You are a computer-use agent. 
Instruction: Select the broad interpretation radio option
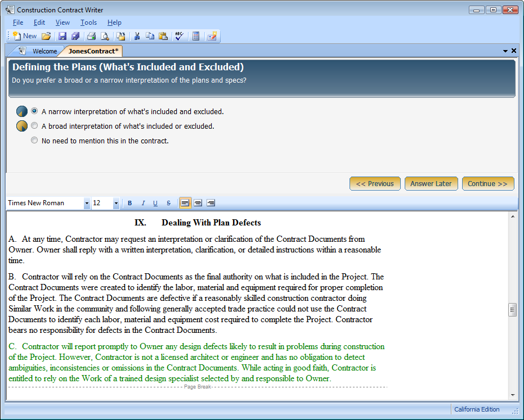(x=34, y=125)
